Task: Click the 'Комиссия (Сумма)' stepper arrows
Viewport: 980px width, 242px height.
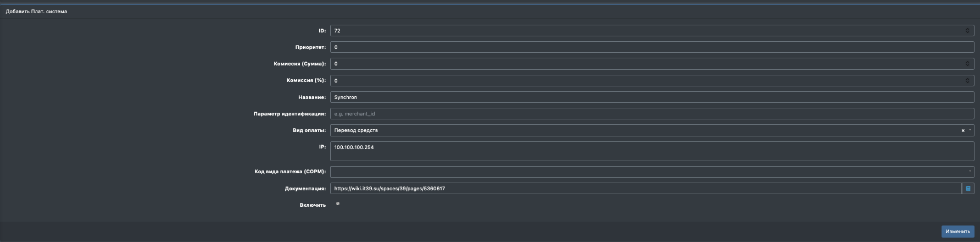Action: 967,64
